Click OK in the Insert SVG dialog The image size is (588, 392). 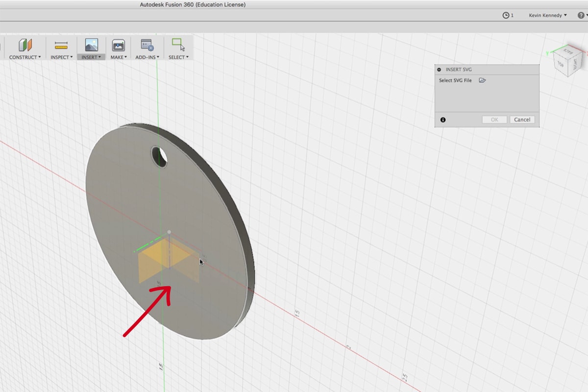point(494,120)
